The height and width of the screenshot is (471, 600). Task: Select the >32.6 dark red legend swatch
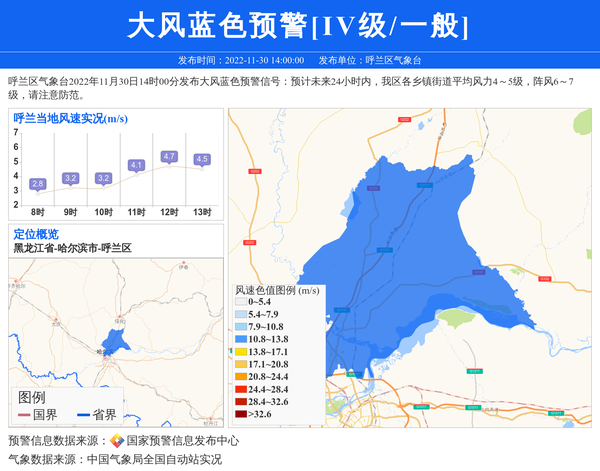pyautogui.click(x=241, y=413)
